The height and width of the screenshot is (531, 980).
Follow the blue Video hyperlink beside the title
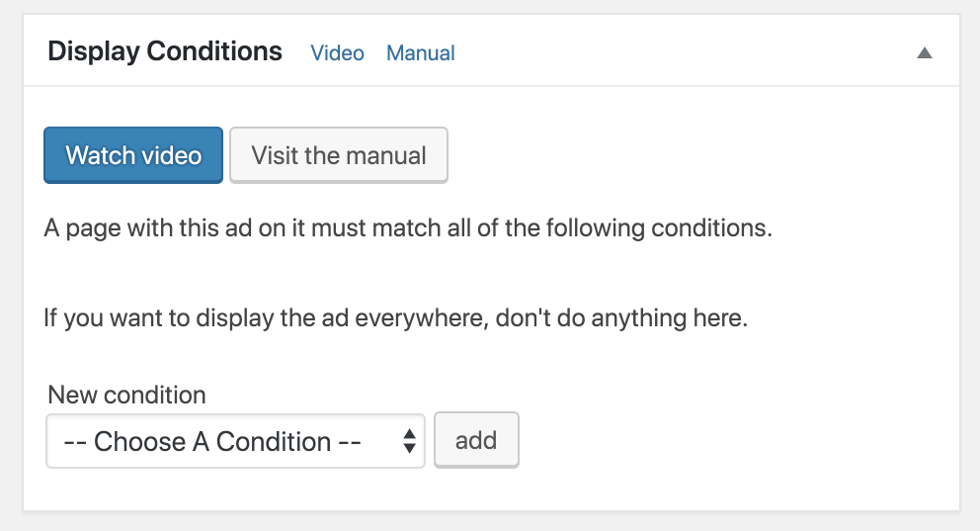337,53
